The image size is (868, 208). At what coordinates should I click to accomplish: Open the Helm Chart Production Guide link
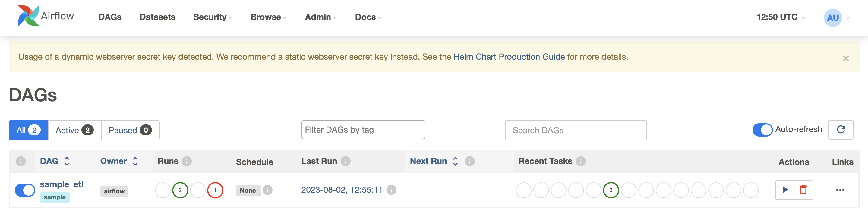[x=509, y=57]
